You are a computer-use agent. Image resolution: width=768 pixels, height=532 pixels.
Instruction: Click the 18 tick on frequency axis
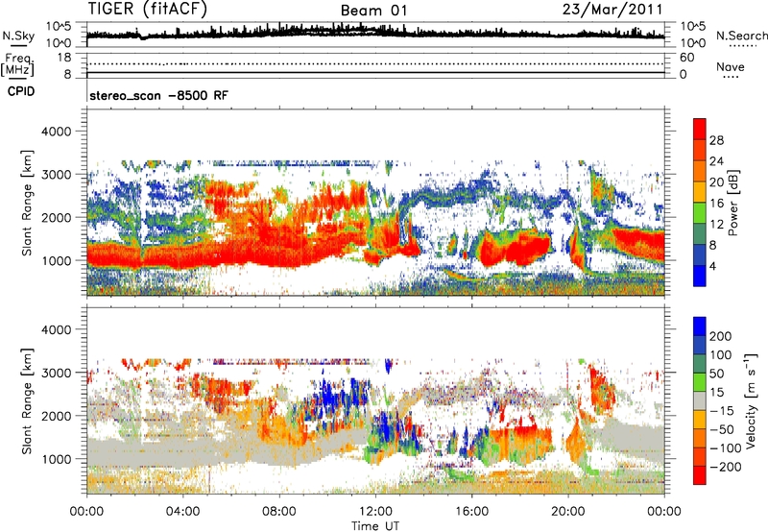(64, 58)
